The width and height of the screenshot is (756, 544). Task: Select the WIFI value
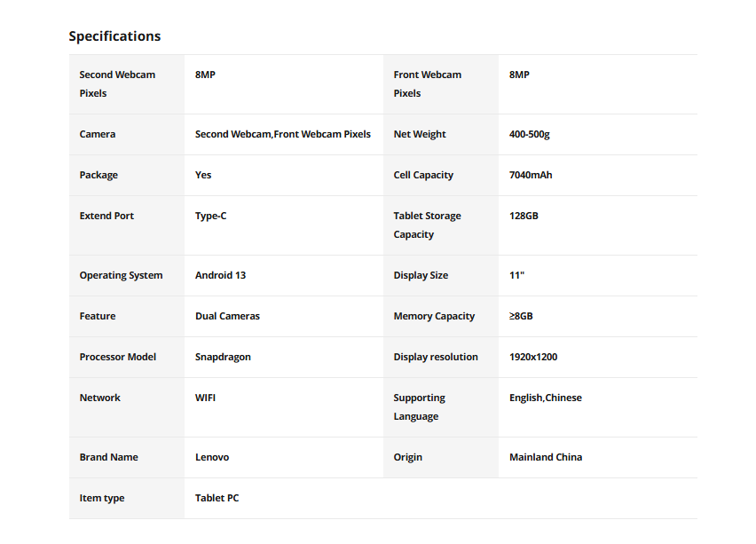pos(205,398)
